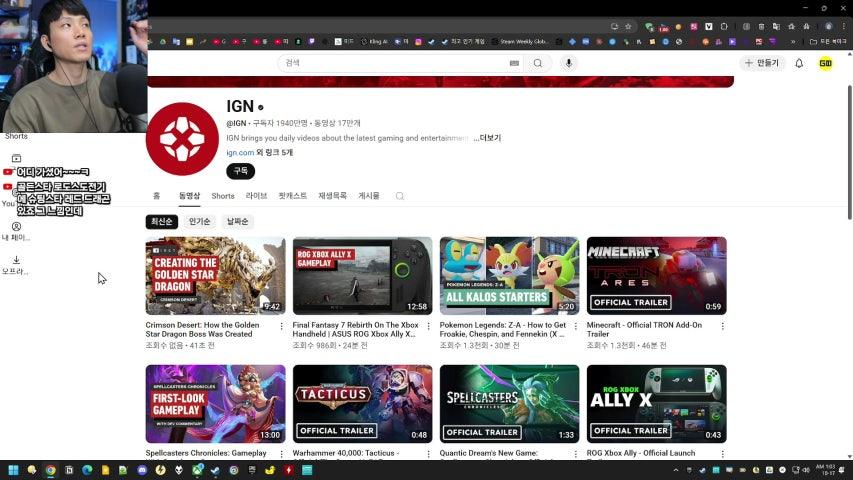Image resolution: width=853 pixels, height=480 pixels.
Task: Subscribe with the 구독 button
Action: pos(240,171)
